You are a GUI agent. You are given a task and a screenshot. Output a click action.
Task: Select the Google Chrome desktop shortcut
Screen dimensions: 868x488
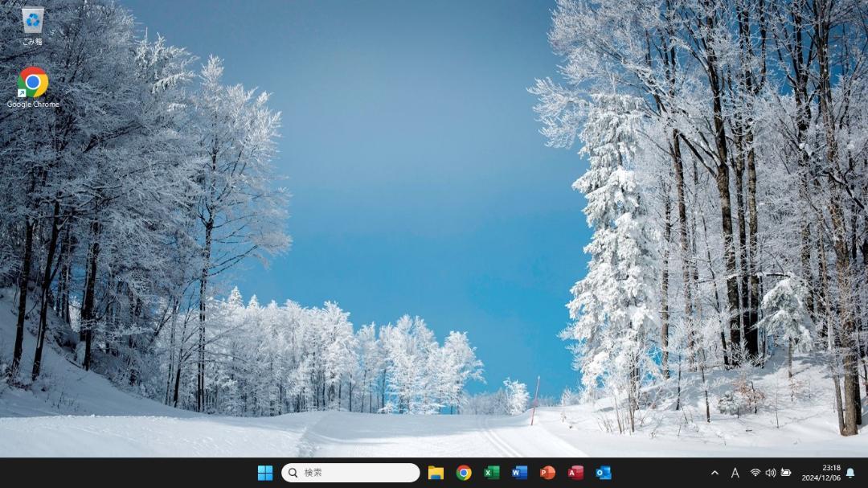(33, 88)
